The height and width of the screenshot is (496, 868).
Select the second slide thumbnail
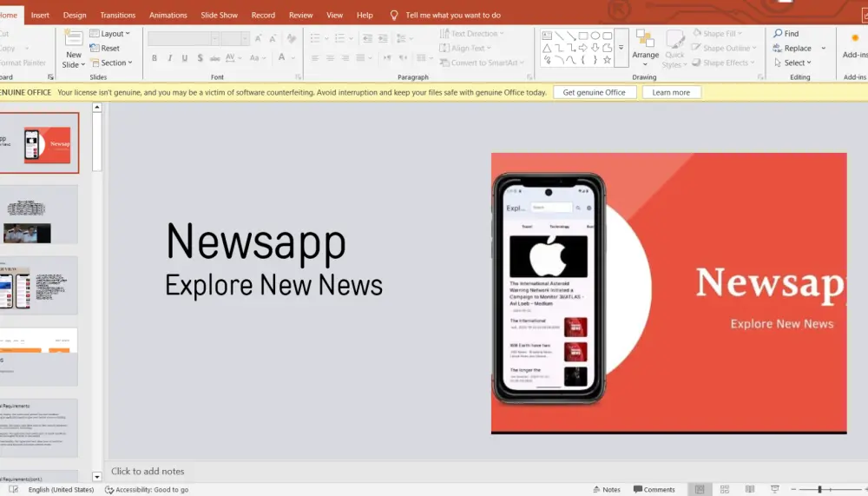[x=39, y=215]
